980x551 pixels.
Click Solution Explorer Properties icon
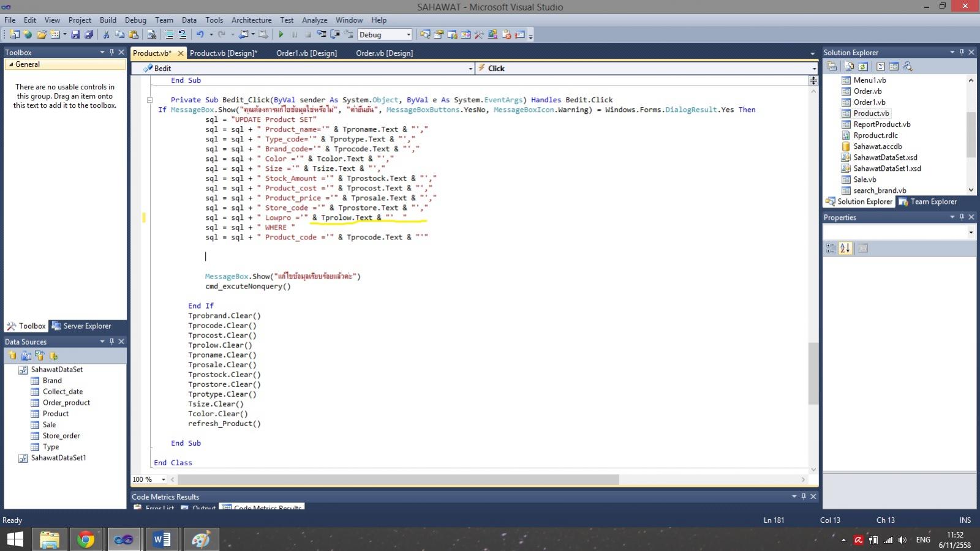tap(832, 66)
